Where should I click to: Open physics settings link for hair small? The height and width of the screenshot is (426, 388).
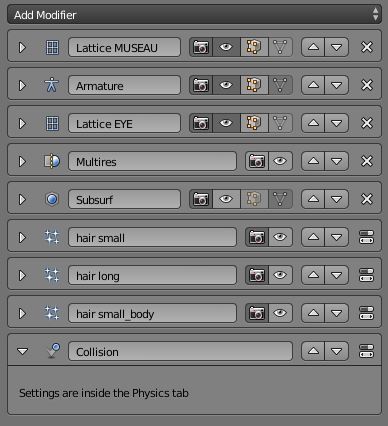point(366,237)
